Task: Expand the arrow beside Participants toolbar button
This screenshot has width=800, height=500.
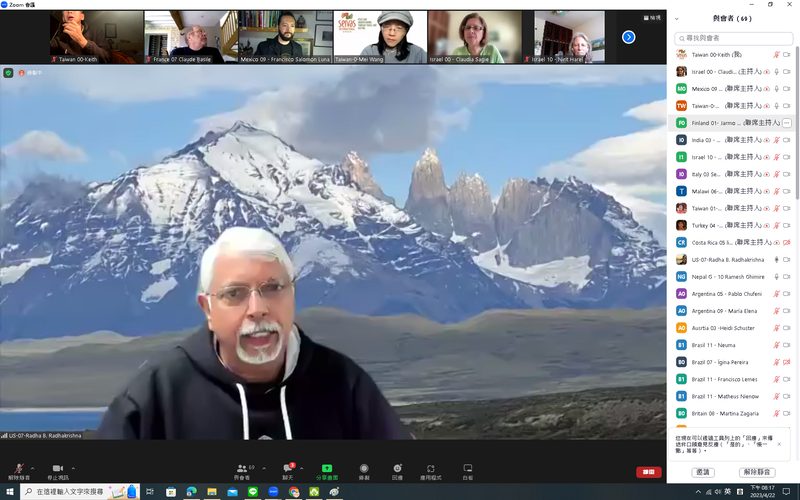Action: (x=265, y=468)
